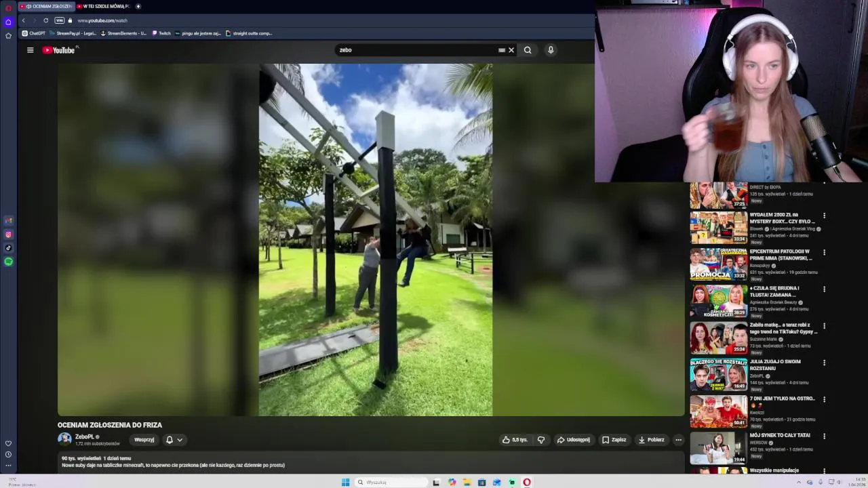The width and height of the screenshot is (868, 488).
Task: Open options for Zabiła matkę video
Action: pos(825,326)
